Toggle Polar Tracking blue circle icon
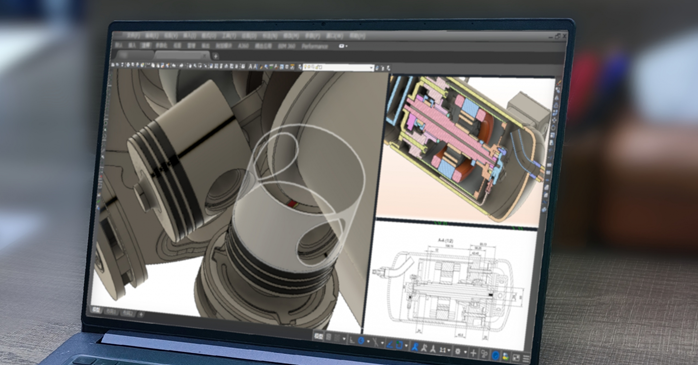The image size is (698, 365). [361, 341]
